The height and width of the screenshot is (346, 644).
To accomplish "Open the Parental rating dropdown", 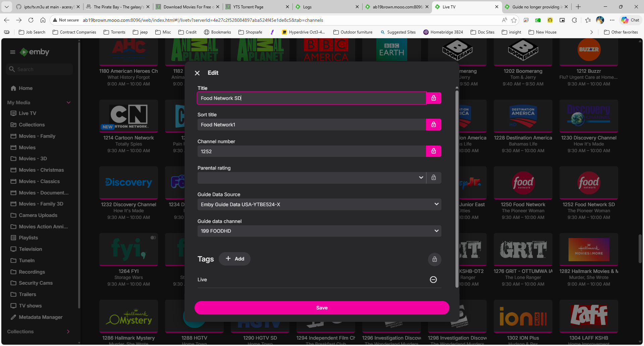I will click(x=312, y=178).
